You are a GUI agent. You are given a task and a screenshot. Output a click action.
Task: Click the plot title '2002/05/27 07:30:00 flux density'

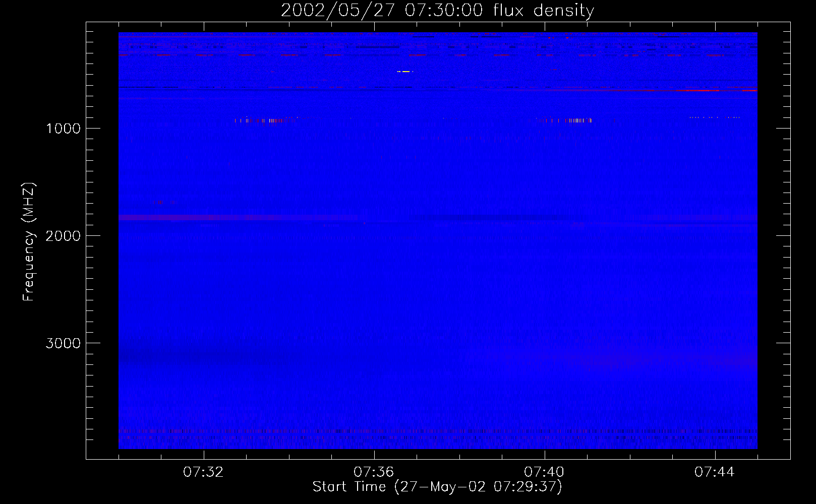pyautogui.click(x=437, y=11)
